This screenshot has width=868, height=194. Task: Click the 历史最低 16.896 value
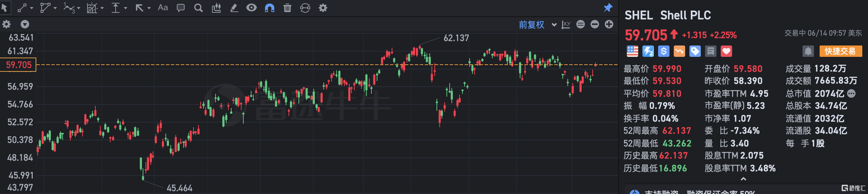(672, 168)
